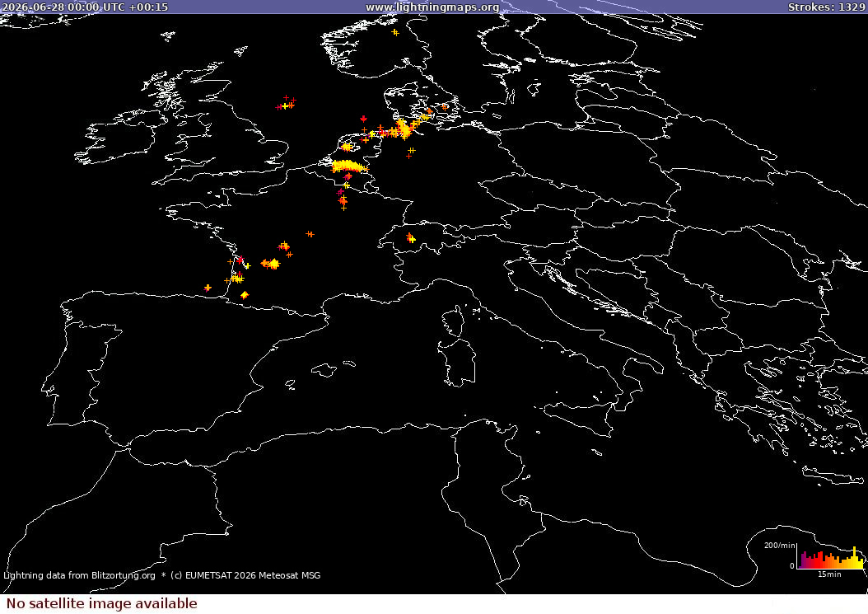Click the single lightning stroke in Norway
868x614 pixels.
395,32
